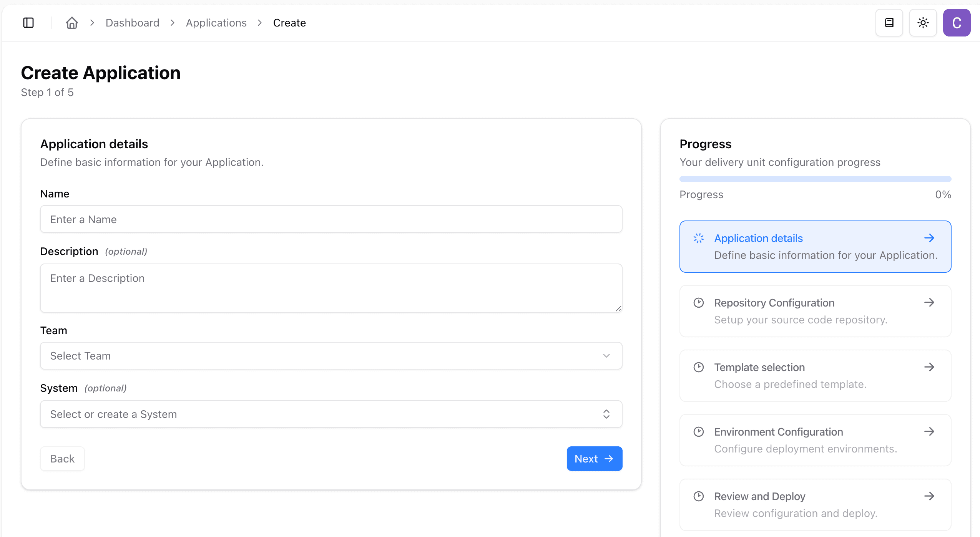Toggle the sidebar panel icon

(x=28, y=23)
